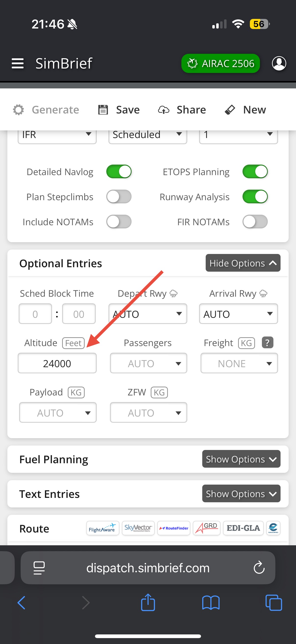Expand Fuel Planning Show Options

[241, 459]
